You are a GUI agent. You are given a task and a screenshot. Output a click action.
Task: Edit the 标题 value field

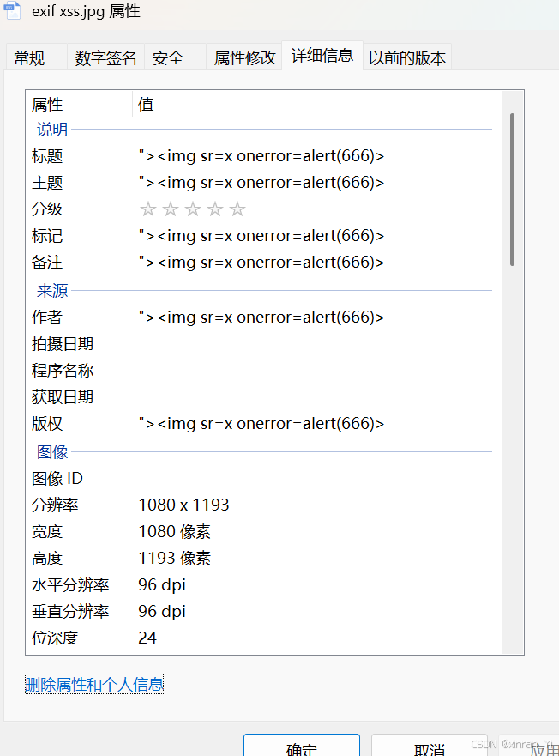257,155
